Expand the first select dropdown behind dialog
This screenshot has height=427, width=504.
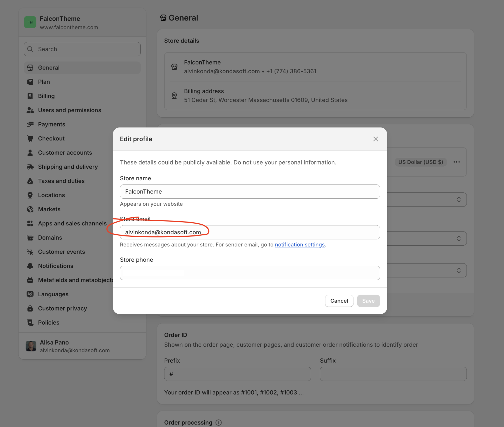(458, 199)
